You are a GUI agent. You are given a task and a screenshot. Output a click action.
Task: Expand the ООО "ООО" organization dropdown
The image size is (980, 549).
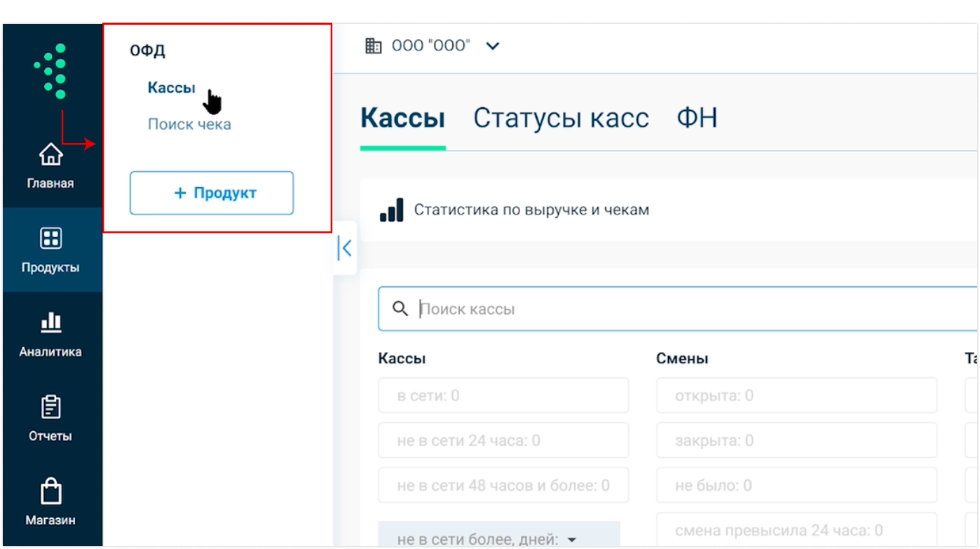[x=493, y=46]
